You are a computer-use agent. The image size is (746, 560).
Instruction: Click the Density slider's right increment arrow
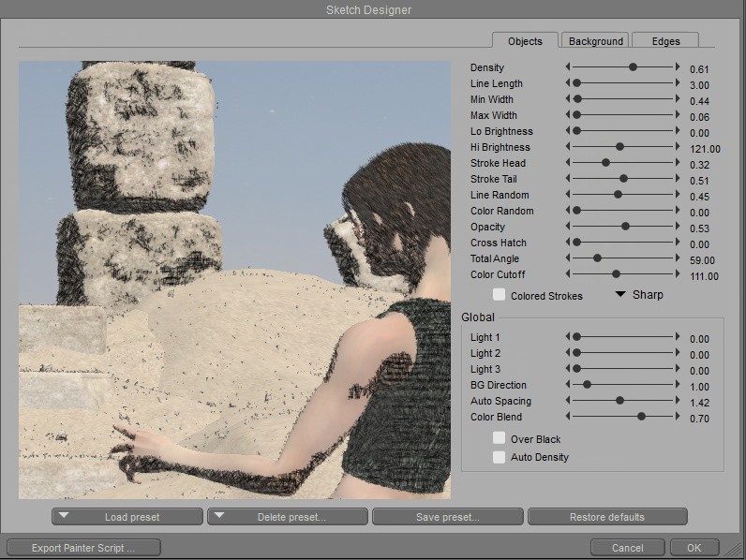click(678, 67)
